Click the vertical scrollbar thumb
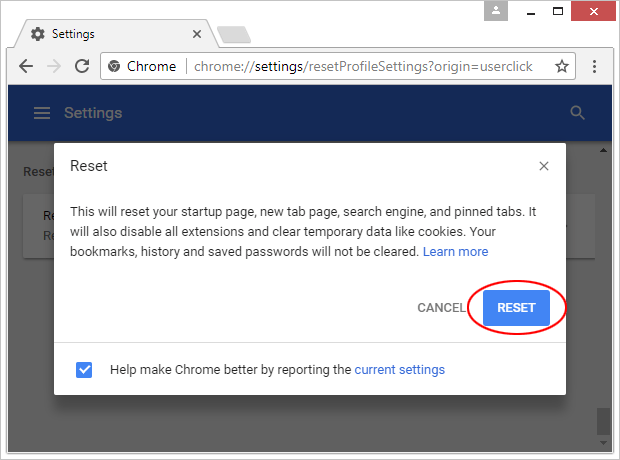This screenshot has width=620, height=460. click(x=603, y=422)
